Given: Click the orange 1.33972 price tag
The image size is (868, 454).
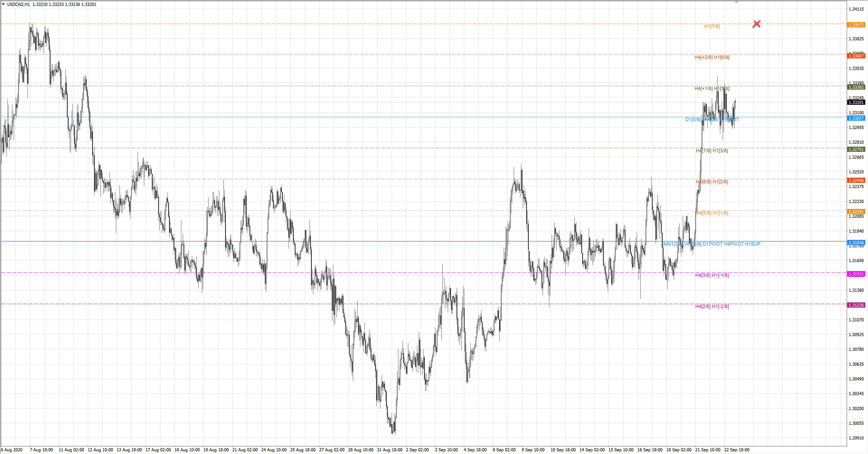Looking at the screenshot, I should coord(856,25).
